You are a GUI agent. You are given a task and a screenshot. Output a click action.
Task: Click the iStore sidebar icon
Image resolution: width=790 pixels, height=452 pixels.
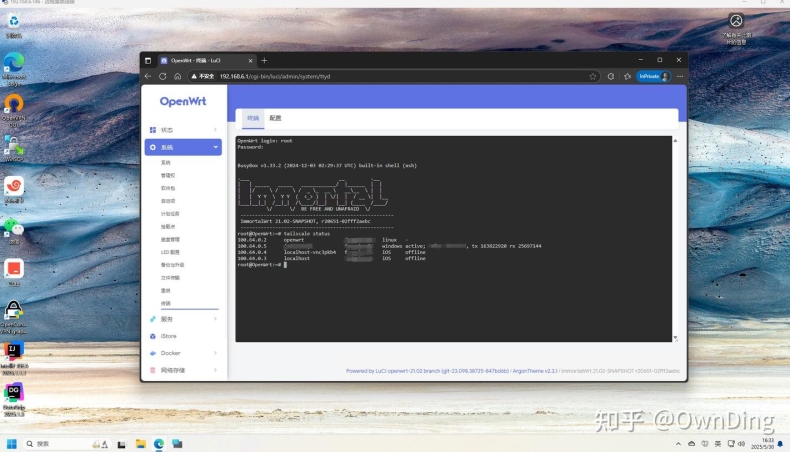(153, 336)
